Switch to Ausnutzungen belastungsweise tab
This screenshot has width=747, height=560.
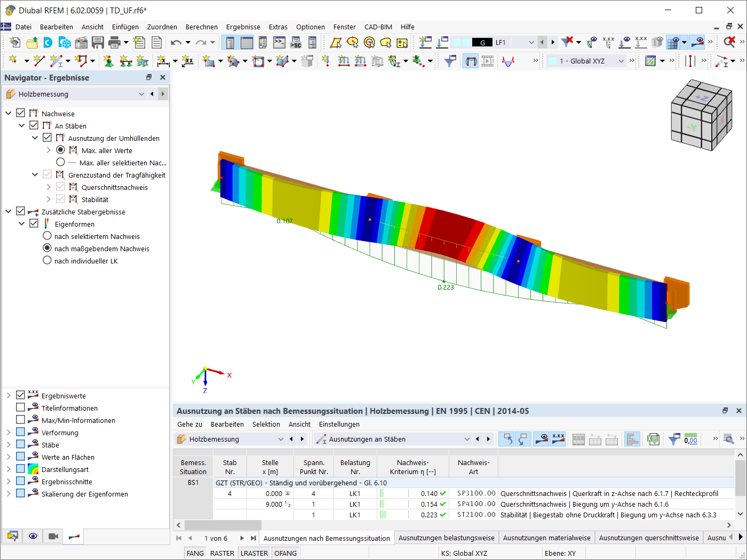(x=447, y=538)
